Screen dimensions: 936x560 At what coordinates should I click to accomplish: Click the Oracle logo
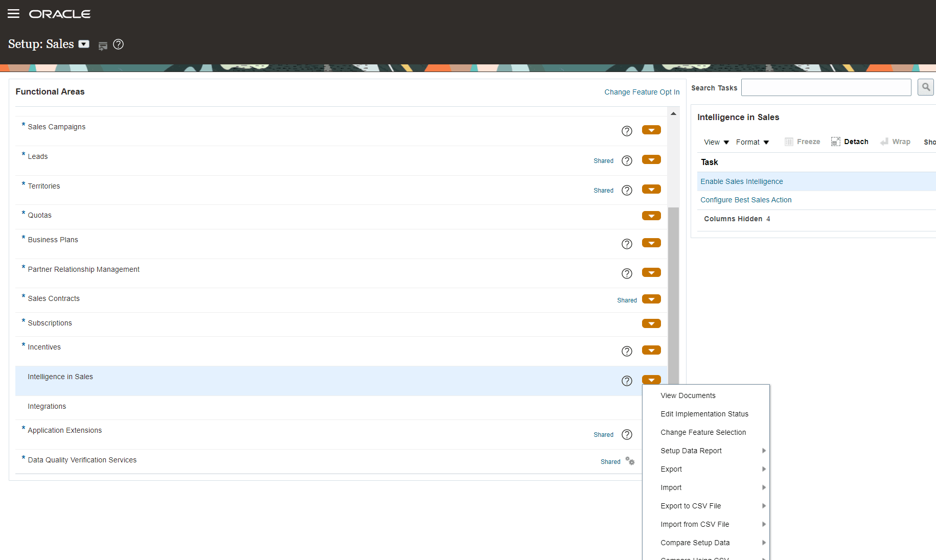point(60,14)
